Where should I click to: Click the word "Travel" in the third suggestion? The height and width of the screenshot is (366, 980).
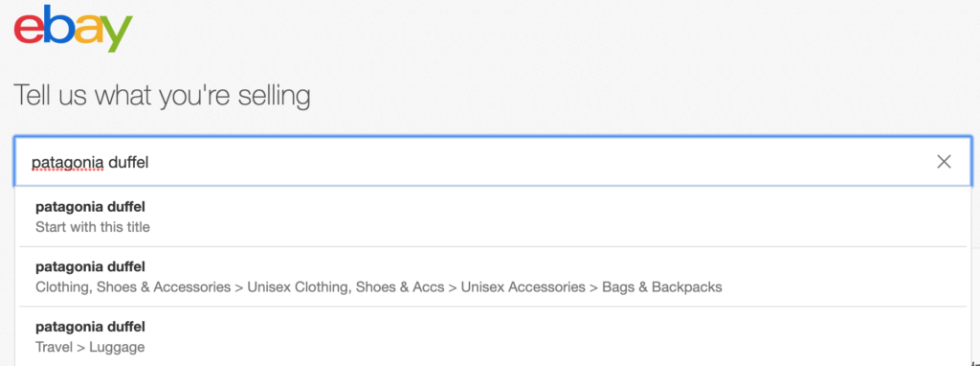54,347
